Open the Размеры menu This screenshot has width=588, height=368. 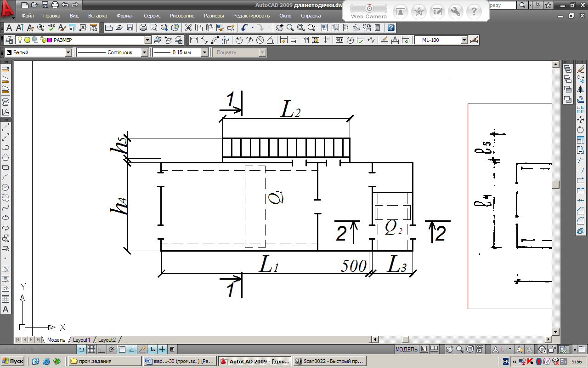pos(214,16)
